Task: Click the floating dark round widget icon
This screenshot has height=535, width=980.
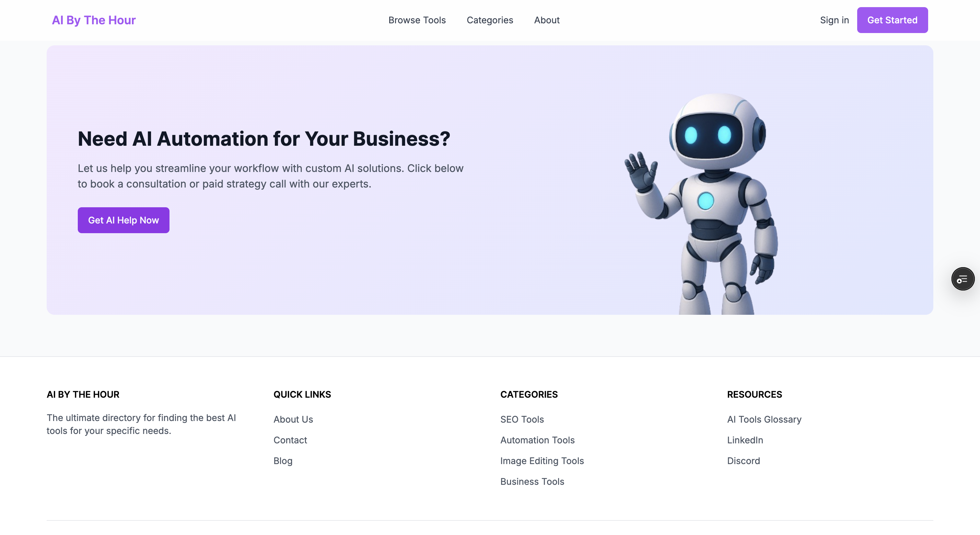Action: point(962,279)
